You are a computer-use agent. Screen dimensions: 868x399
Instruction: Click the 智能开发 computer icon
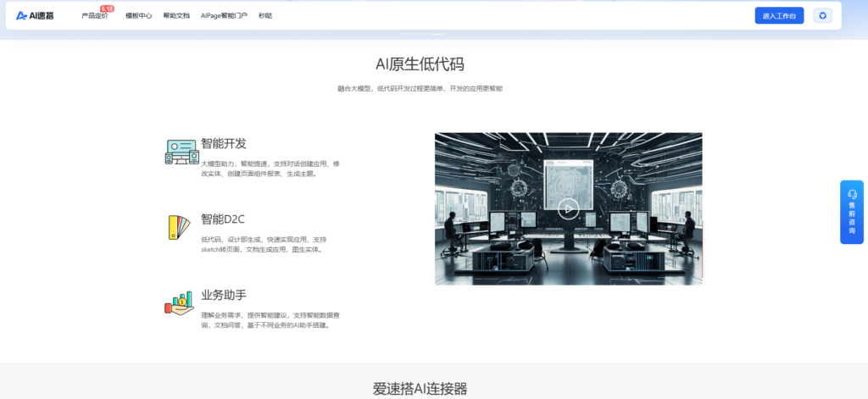[181, 152]
